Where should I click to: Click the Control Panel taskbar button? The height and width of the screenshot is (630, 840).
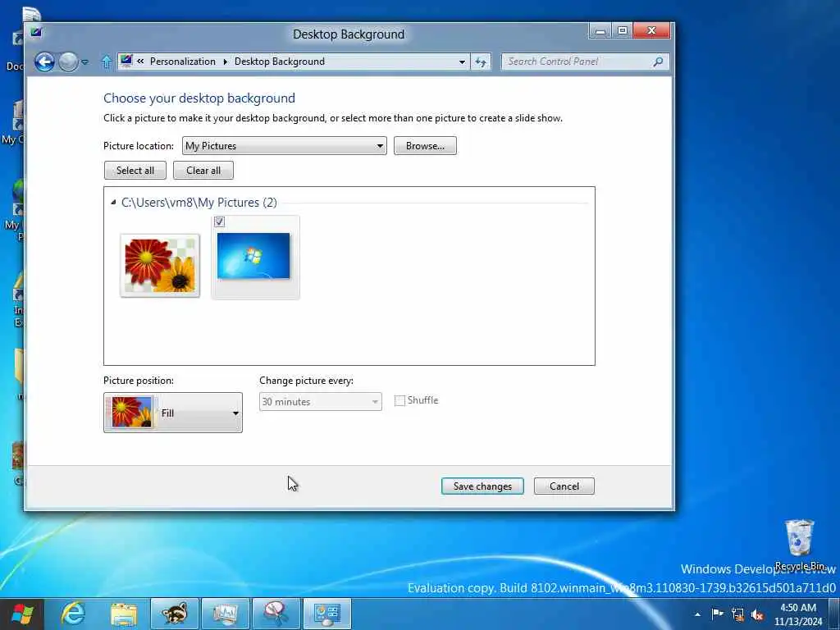pos(327,614)
